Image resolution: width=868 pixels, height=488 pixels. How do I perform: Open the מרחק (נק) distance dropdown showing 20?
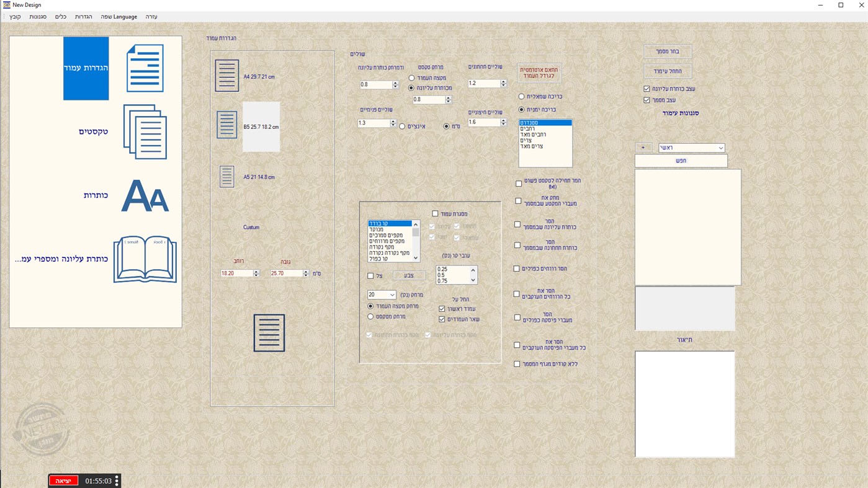(x=381, y=294)
